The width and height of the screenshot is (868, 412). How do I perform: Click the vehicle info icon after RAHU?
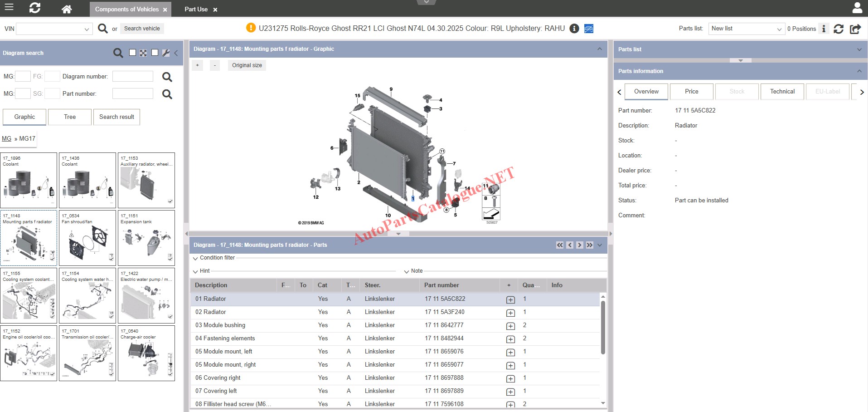pyautogui.click(x=574, y=29)
